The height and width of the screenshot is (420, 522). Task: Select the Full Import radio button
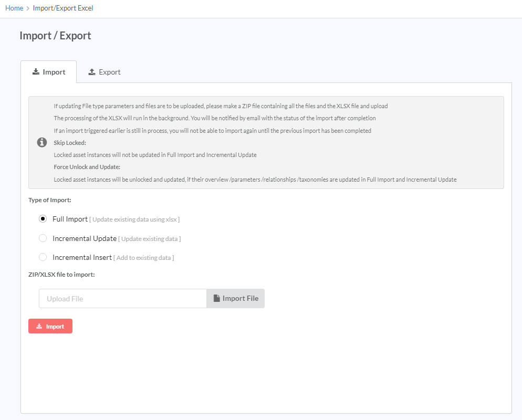coord(43,218)
